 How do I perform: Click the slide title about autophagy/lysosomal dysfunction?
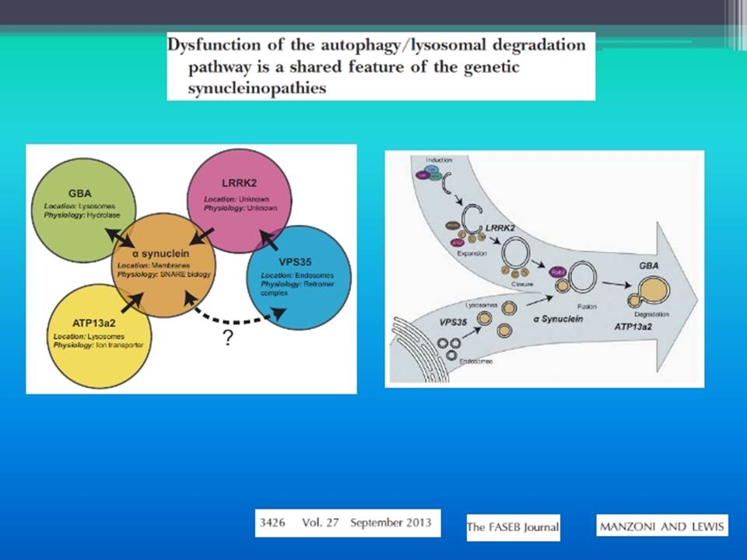click(x=381, y=65)
